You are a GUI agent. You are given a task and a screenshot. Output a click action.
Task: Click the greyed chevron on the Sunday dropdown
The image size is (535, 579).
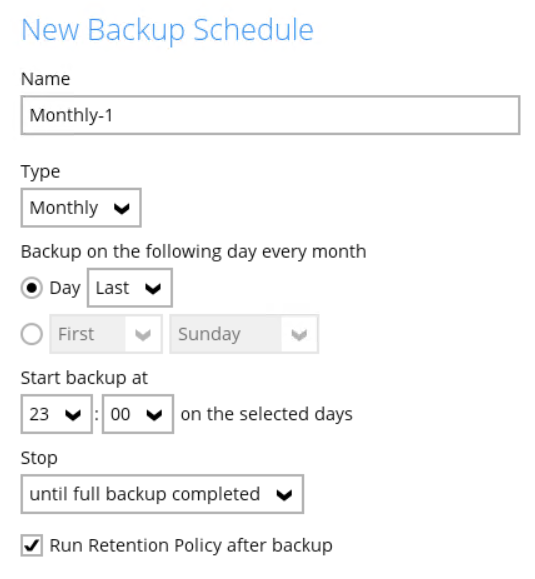[x=299, y=335]
